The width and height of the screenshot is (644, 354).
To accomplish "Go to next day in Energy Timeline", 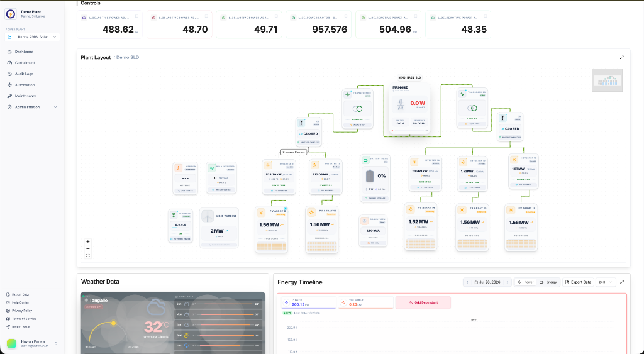I will 508,282.
